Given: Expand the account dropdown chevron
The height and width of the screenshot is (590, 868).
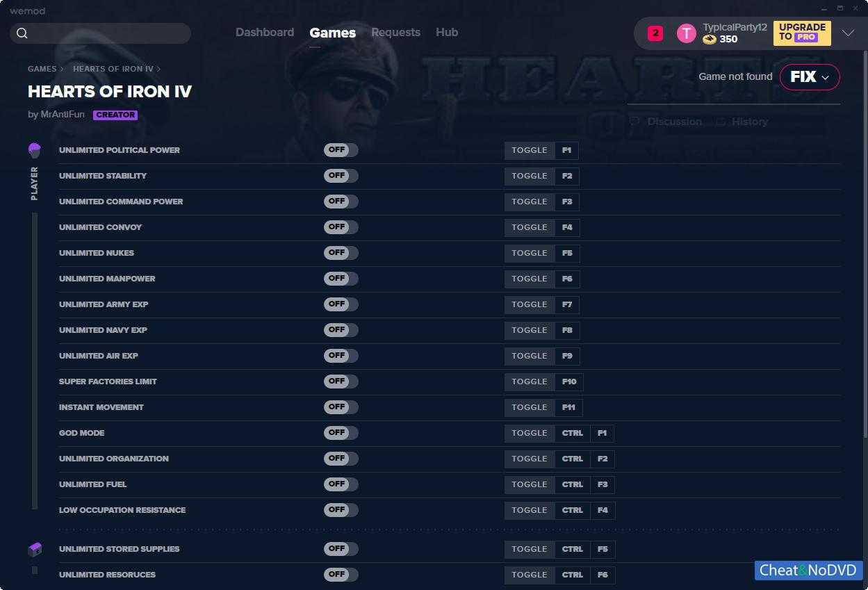Looking at the screenshot, I should point(848,33).
